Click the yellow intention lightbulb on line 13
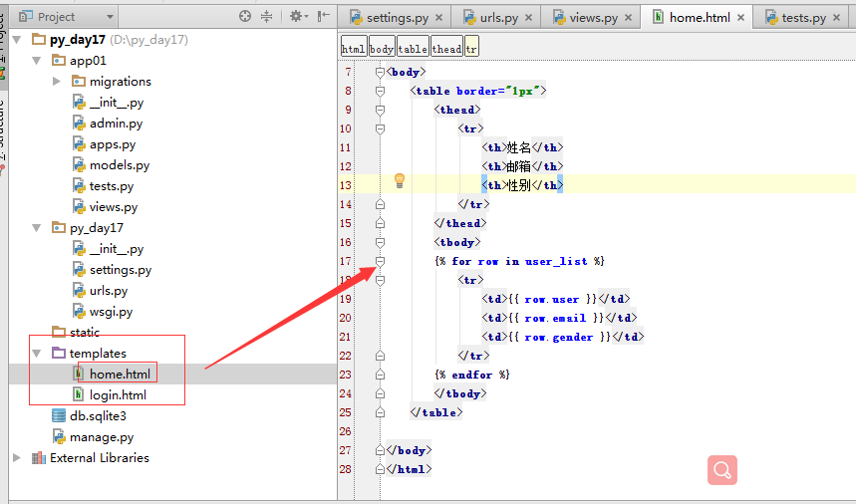 click(x=400, y=180)
